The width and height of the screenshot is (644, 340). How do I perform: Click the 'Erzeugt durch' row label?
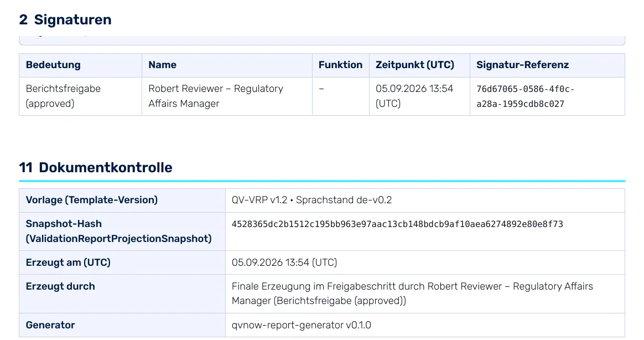click(60, 286)
